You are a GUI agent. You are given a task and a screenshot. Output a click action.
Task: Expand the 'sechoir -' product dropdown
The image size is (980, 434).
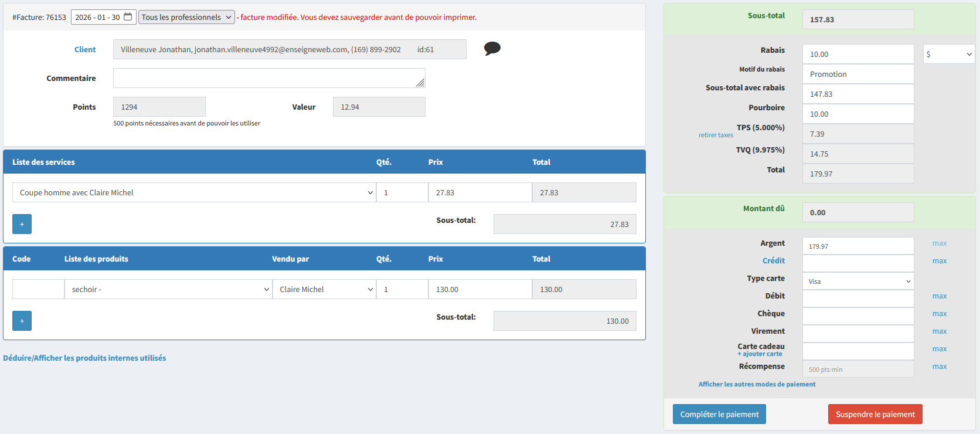(x=168, y=289)
